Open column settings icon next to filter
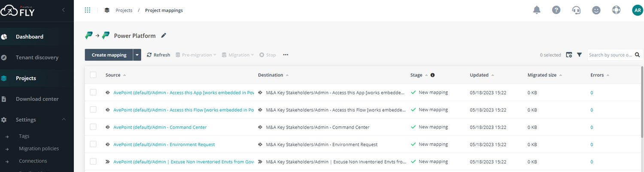 click(569, 55)
